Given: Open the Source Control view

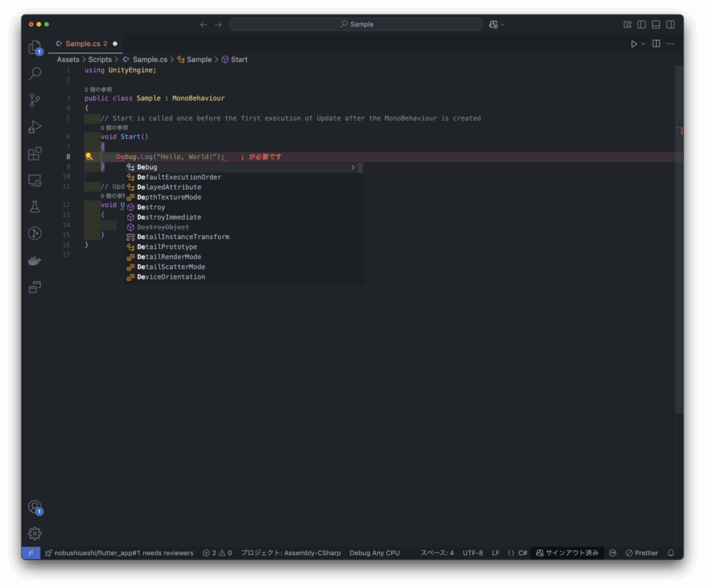Looking at the screenshot, I should [34, 100].
